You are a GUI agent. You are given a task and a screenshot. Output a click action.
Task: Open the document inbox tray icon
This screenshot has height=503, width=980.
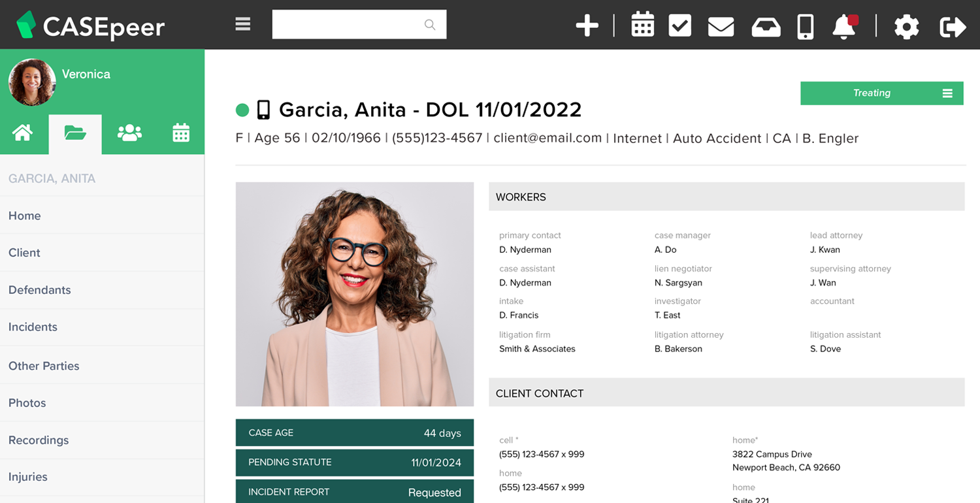point(766,26)
